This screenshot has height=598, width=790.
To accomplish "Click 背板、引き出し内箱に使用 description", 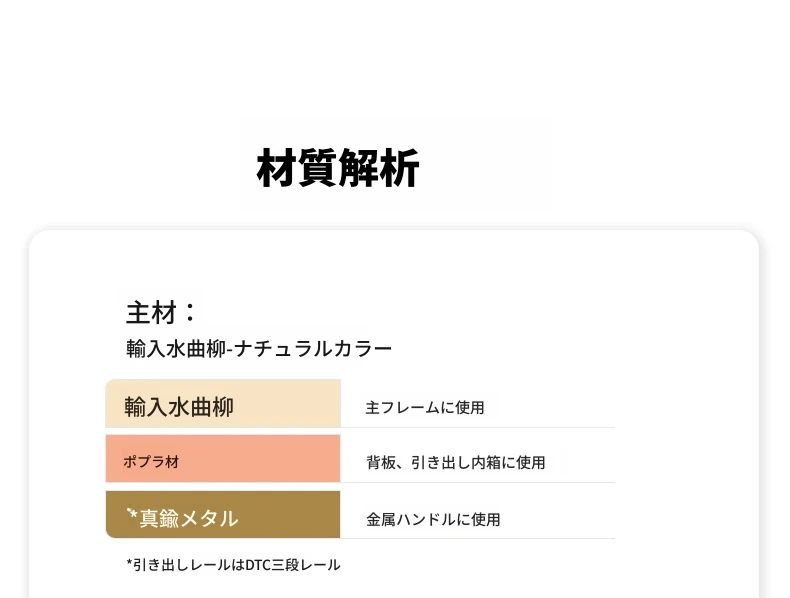I will 455,462.
